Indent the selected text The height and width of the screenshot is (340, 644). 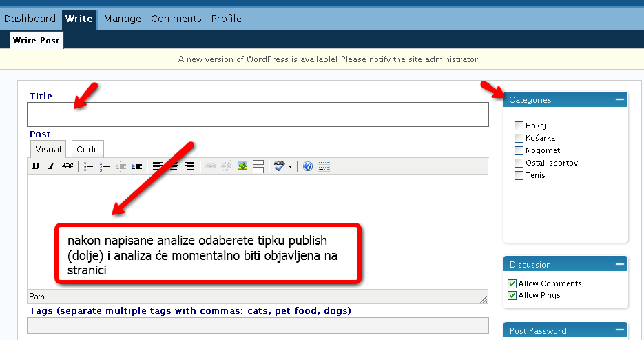[x=136, y=166]
